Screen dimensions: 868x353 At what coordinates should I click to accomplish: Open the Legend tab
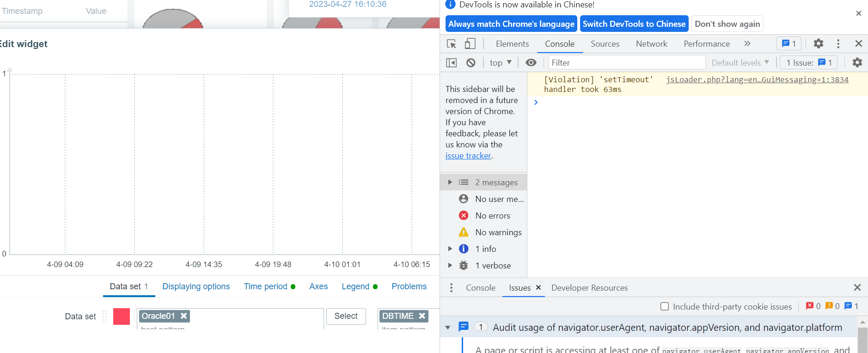click(360, 286)
